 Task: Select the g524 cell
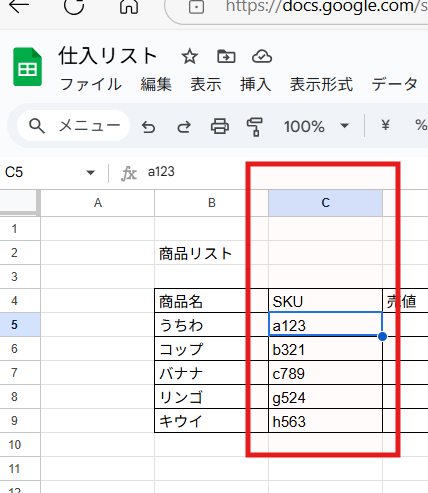[325, 397]
